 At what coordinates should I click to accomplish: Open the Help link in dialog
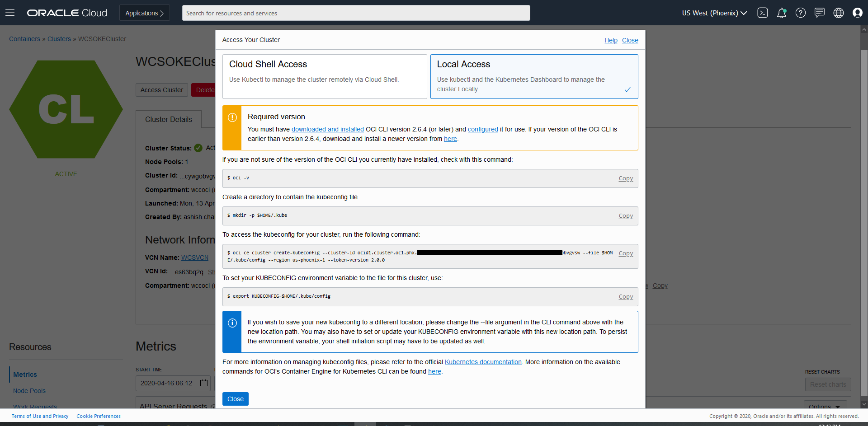click(611, 40)
